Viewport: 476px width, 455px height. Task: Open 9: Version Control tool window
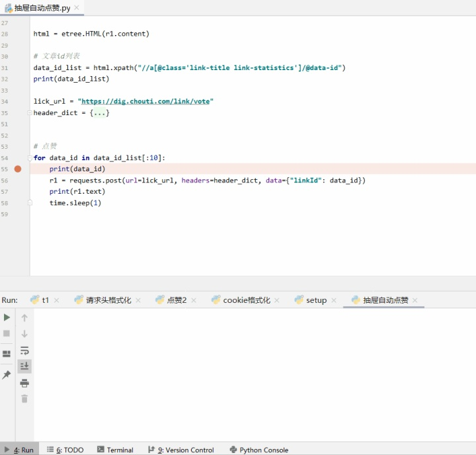(x=181, y=450)
